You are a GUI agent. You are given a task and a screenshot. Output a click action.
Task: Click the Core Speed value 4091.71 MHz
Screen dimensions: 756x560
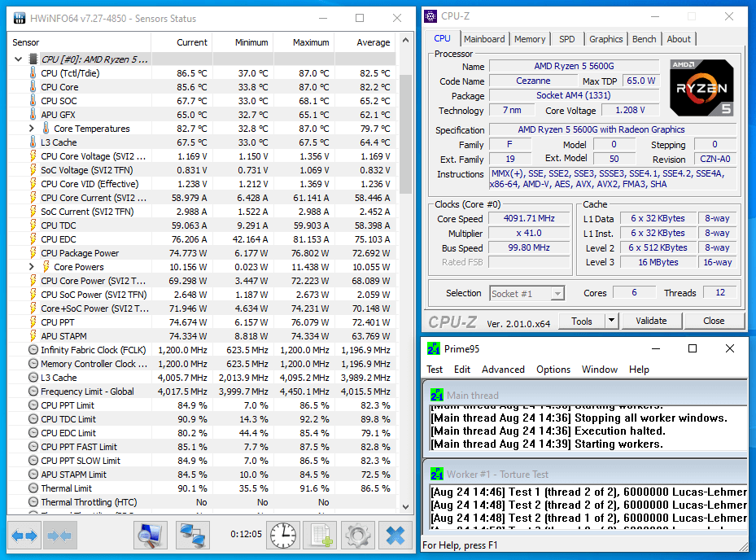[x=529, y=218]
